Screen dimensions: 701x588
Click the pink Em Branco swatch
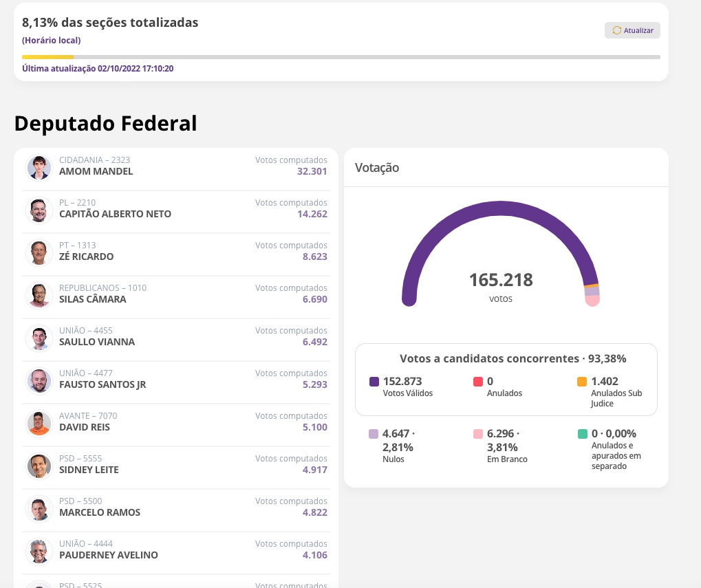(478, 434)
